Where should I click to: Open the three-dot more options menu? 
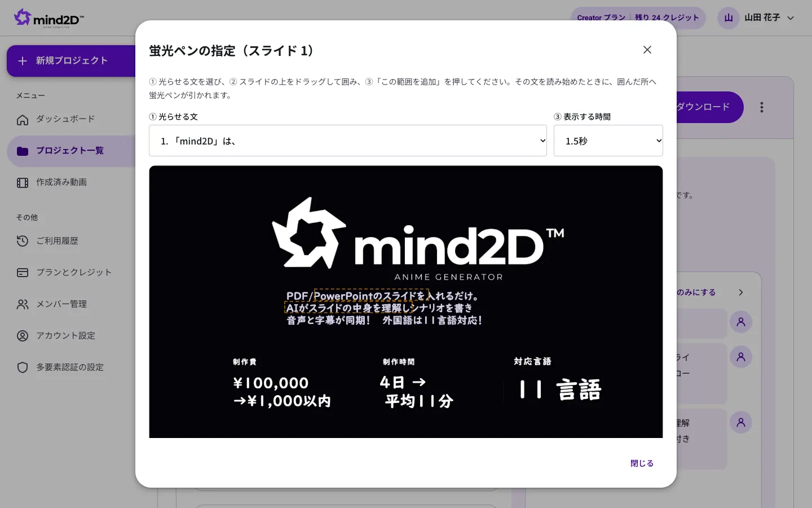coord(762,107)
